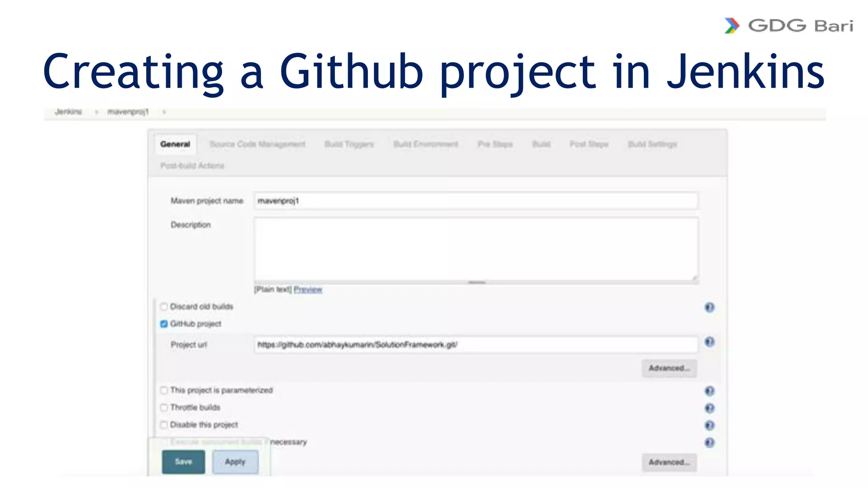
Task: Click inside the Description text area
Action: click(x=476, y=249)
